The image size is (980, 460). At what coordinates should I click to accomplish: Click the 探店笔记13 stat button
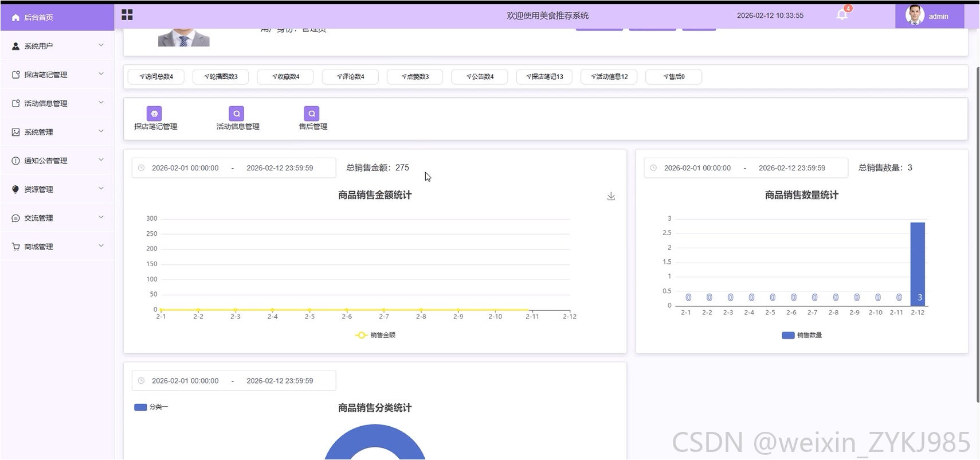click(x=544, y=77)
